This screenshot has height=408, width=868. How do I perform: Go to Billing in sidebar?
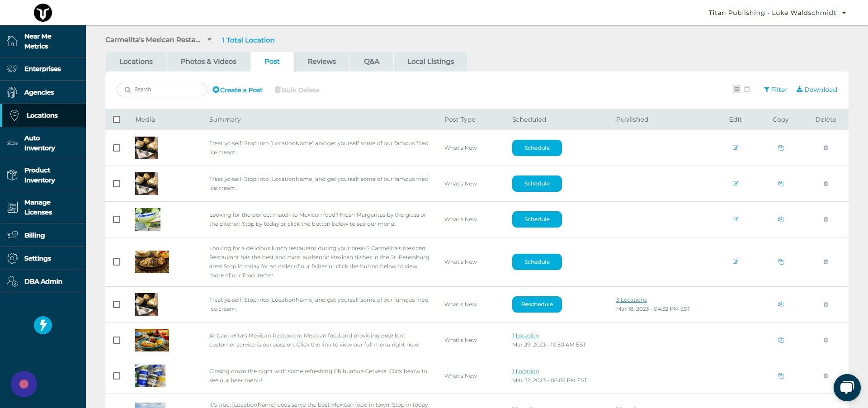point(43,235)
